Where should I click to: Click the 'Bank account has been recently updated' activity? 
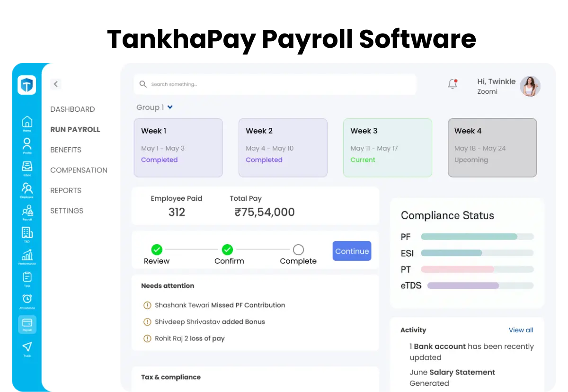point(471,352)
